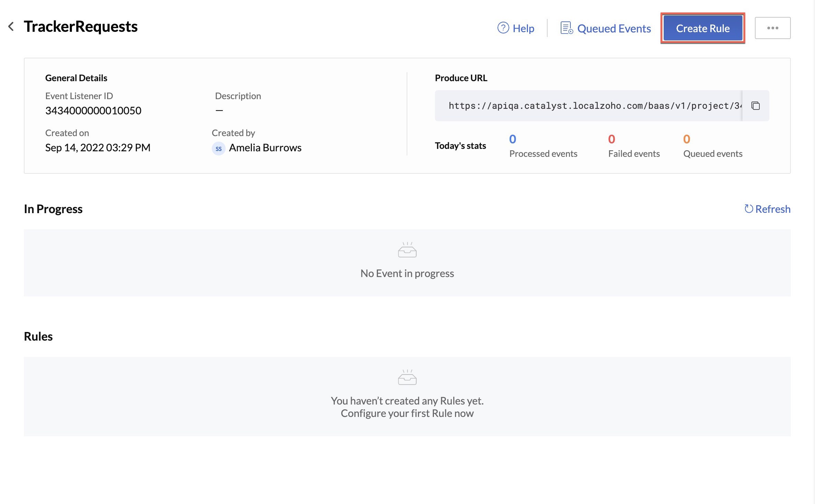Image resolution: width=815 pixels, height=504 pixels.
Task: Copy the Produce URL using the copy icon
Action: pos(756,106)
